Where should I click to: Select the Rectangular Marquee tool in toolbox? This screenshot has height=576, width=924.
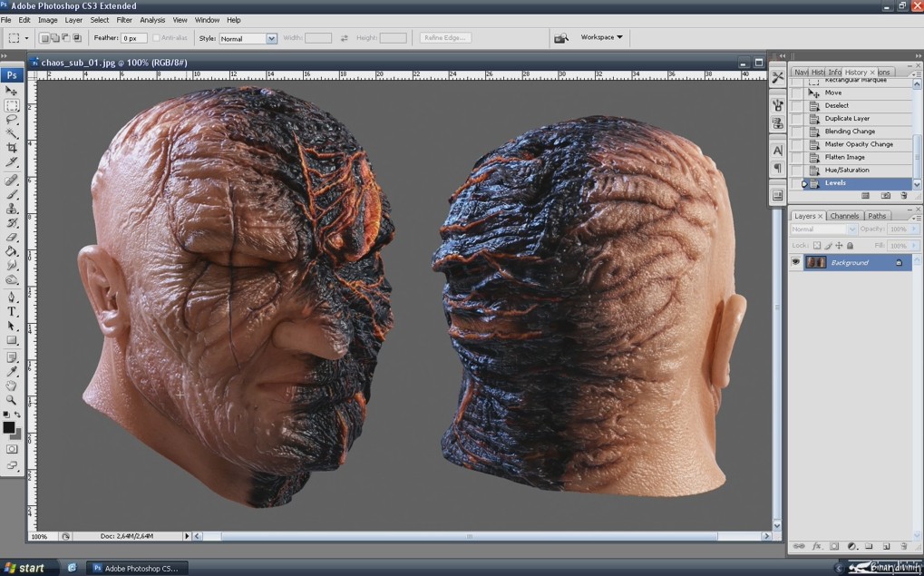11,105
